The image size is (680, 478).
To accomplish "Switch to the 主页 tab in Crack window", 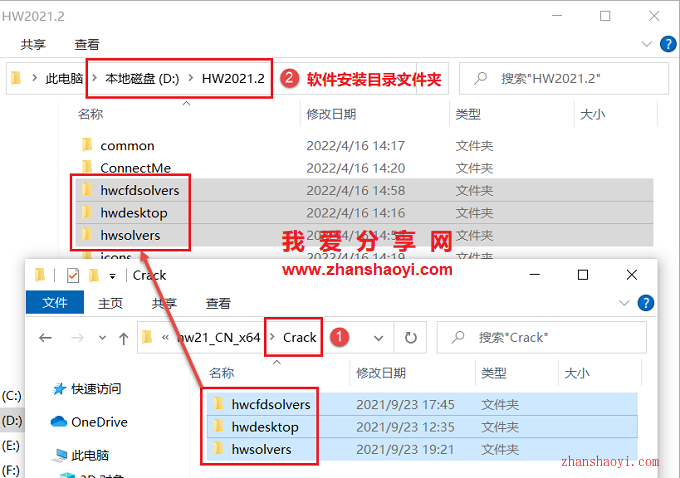I will click(110, 303).
